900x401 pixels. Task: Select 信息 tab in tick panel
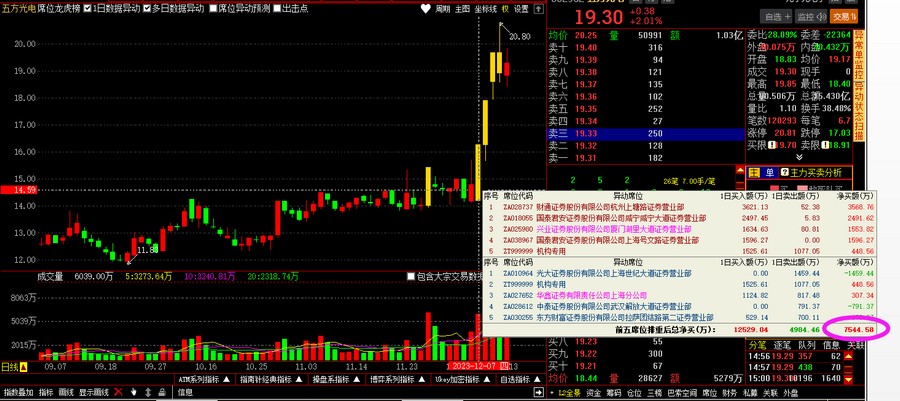(831, 345)
